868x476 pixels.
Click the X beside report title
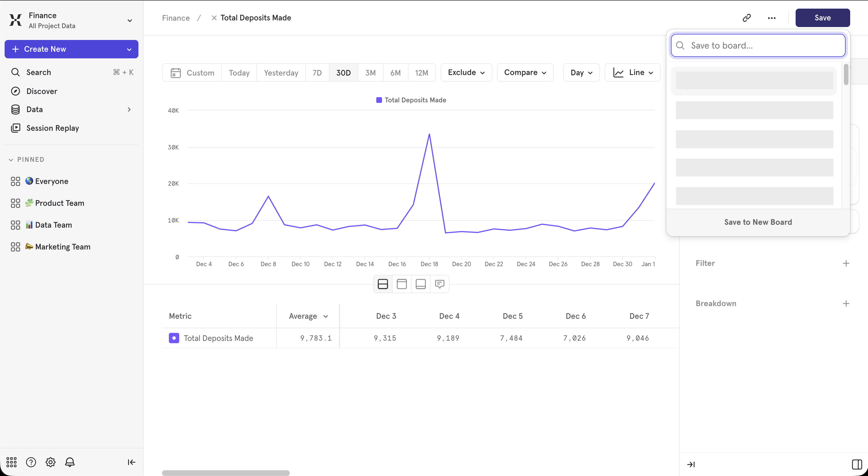pos(214,18)
